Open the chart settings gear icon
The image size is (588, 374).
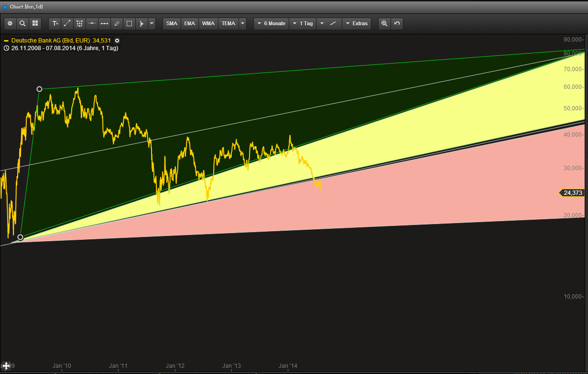(x=10, y=23)
